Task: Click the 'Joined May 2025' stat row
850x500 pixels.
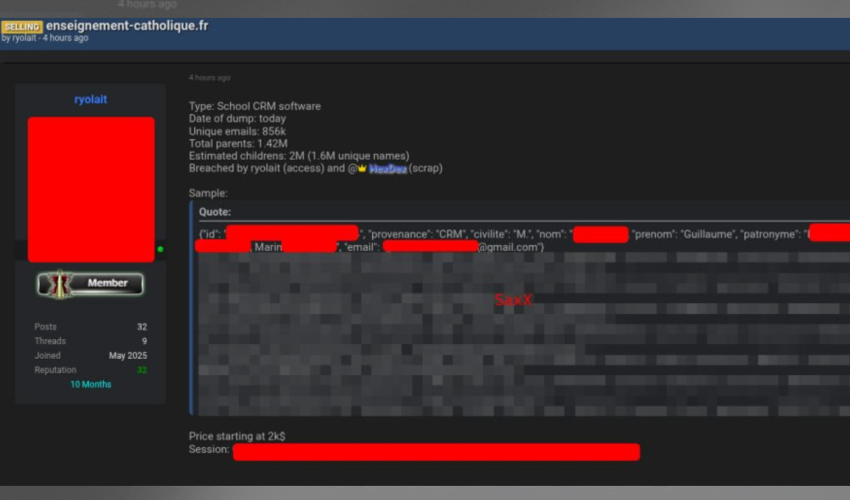Action: pos(90,356)
